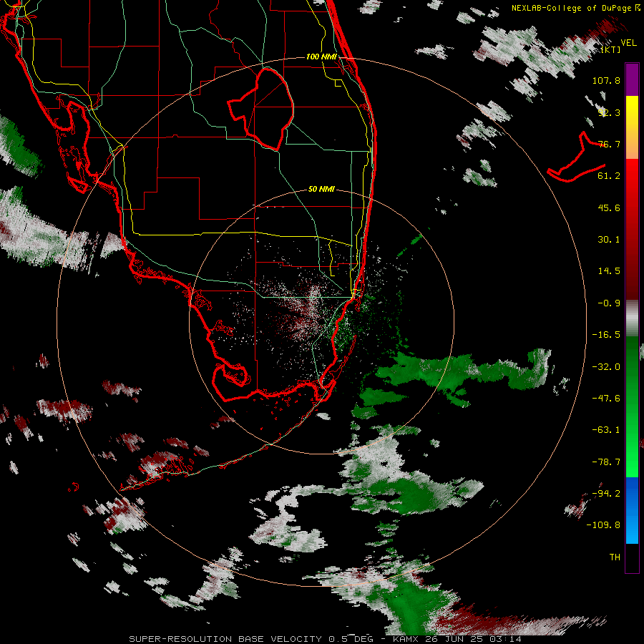
Task: Click the 76.7 velocity scale value
Action: (x=609, y=144)
